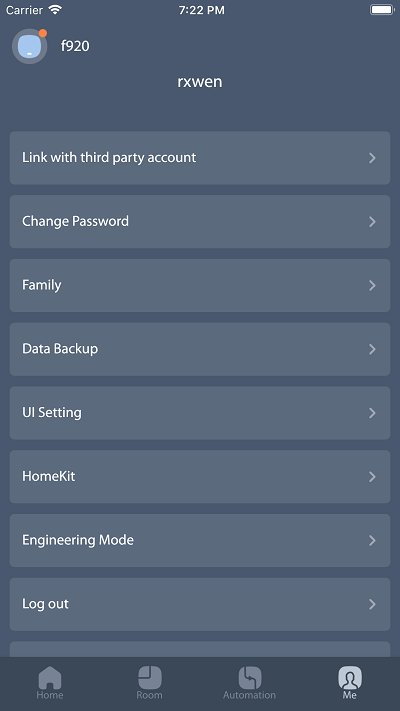Open Engineering Mode settings
This screenshot has width=400, height=711.
point(200,541)
